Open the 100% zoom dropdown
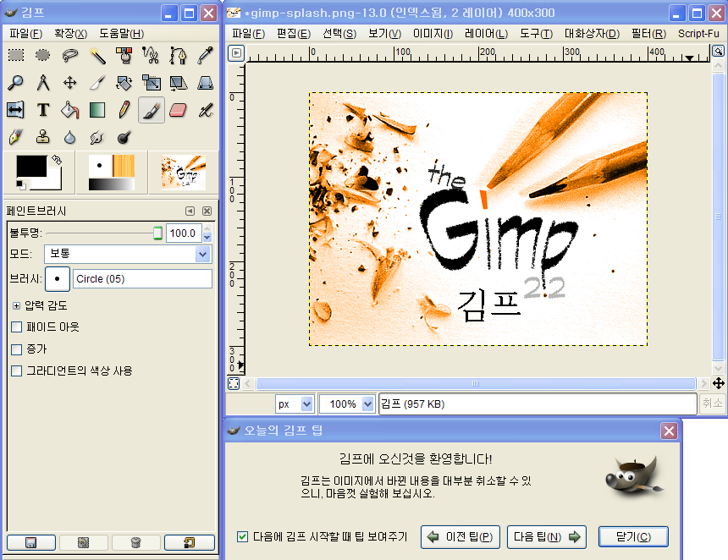 pyautogui.click(x=346, y=404)
